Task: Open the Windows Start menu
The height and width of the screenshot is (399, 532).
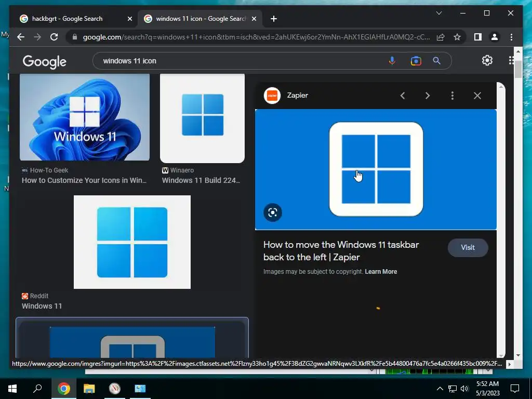Action: (x=12, y=389)
